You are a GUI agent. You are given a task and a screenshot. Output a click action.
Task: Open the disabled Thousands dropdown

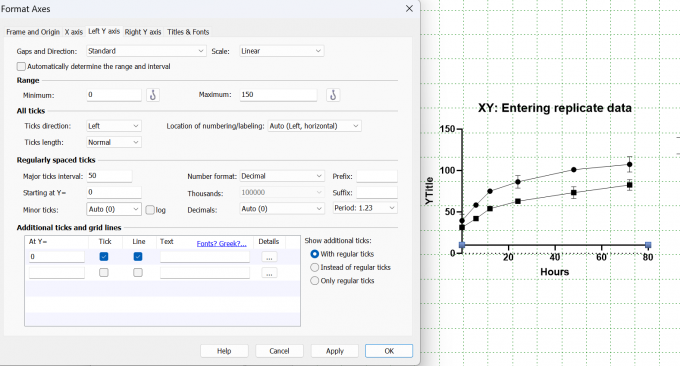[x=281, y=193]
